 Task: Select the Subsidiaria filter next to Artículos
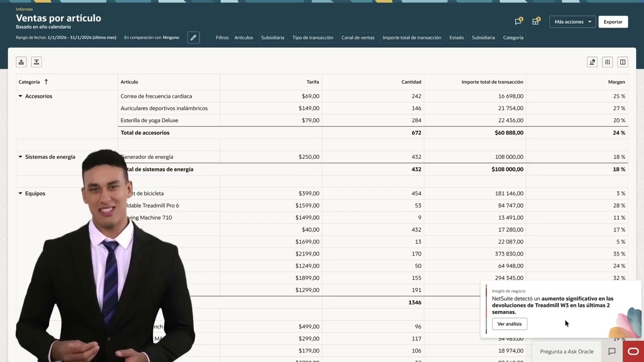[x=273, y=38]
